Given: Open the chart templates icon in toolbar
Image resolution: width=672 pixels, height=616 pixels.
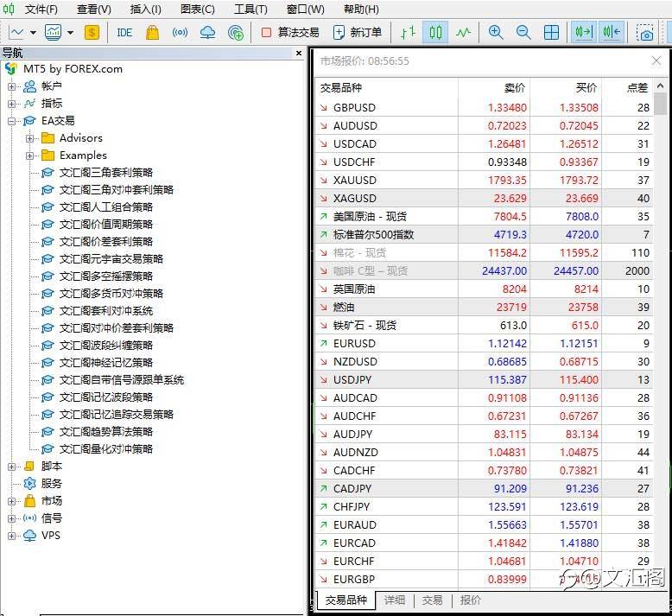Looking at the screenshot, I should tap(53, 32).
